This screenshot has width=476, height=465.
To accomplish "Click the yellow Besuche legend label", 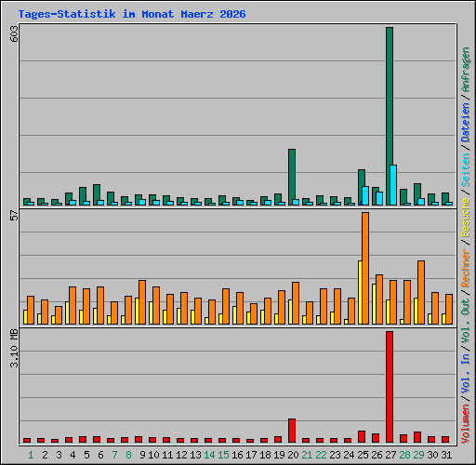I will click(466, 218).
